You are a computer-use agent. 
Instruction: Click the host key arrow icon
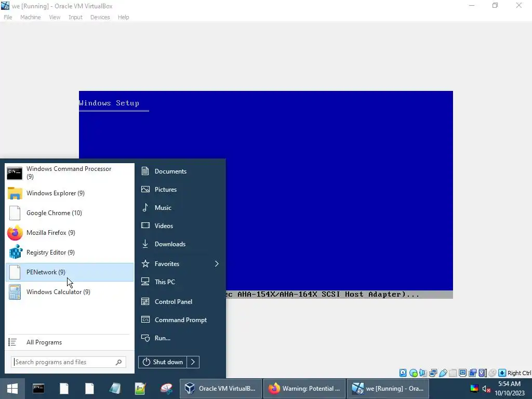[x=502, y=373]
